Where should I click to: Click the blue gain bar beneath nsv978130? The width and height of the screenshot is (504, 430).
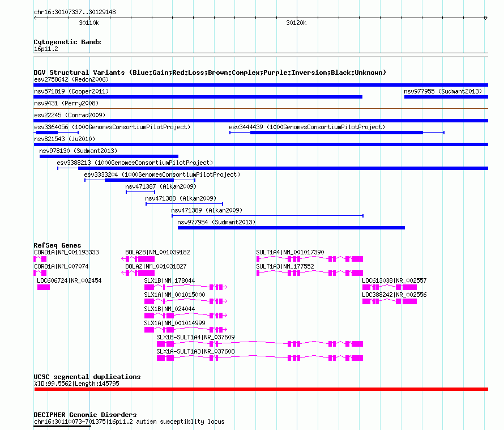point(109,156)
